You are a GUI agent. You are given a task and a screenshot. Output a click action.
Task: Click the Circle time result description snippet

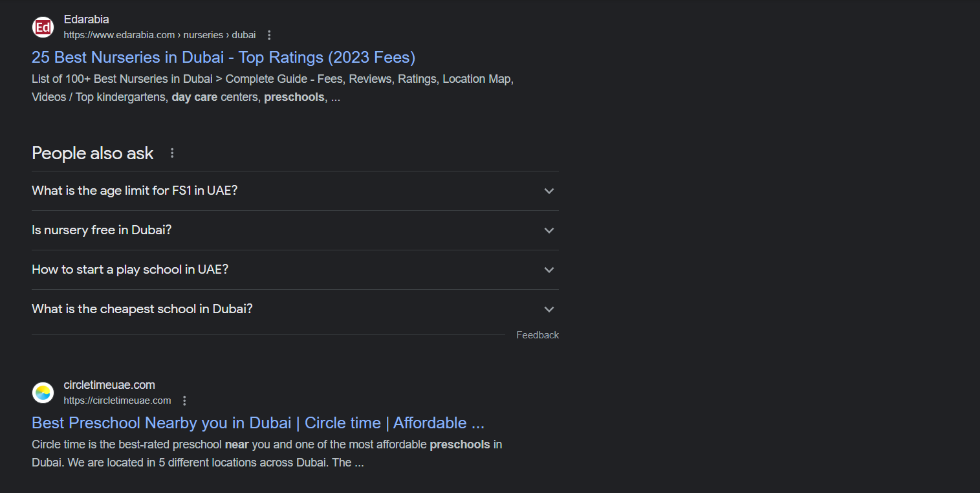pos(267,454)
